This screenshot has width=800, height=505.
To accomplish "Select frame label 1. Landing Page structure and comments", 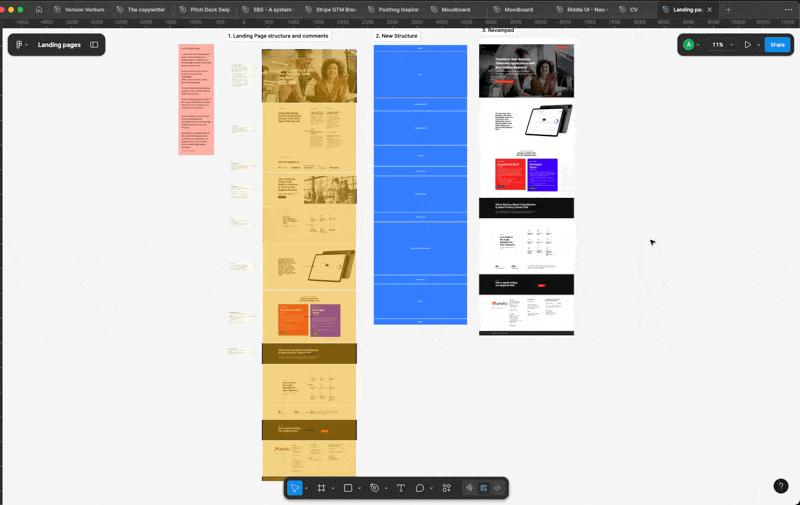I will click(x=278, y=36).
